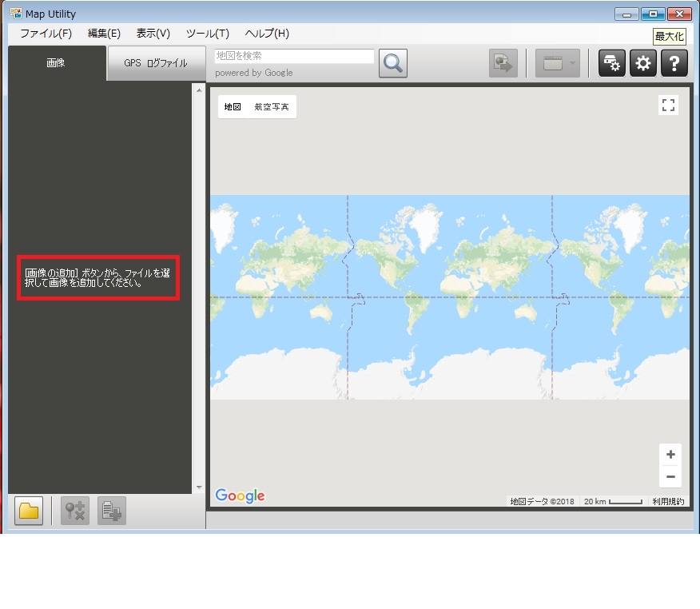Open the help question mark icon
Viewport: 700px width, 609px height.
point(674,62)
